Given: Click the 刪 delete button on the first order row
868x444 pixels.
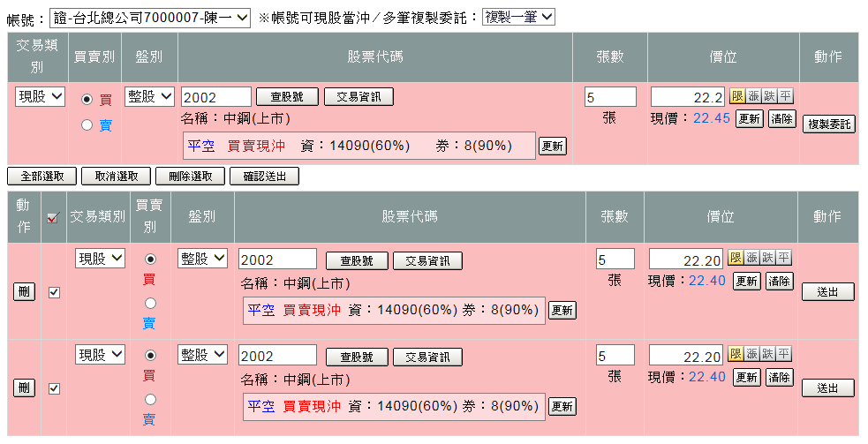Looking at the screenshot, I should [24, 292].
